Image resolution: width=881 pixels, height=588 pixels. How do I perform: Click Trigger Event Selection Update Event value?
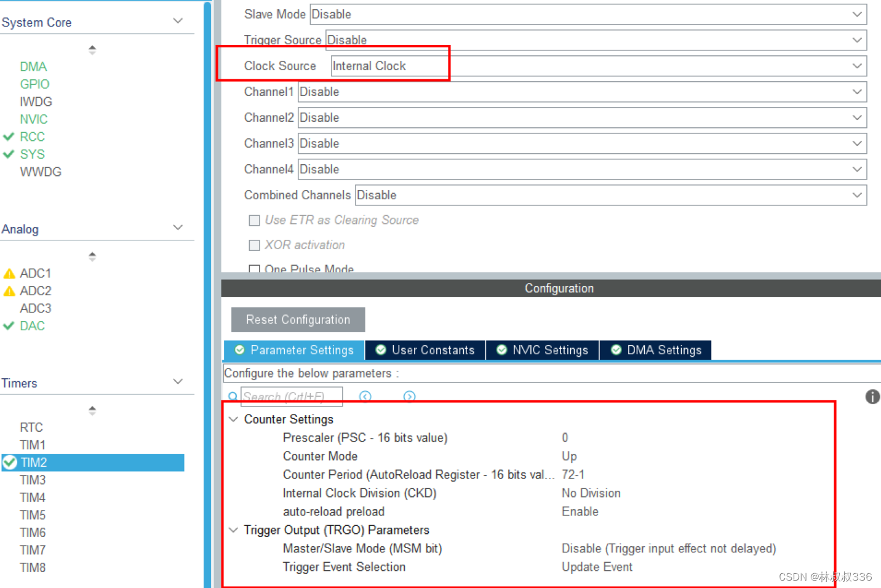(x=597, y=567)
